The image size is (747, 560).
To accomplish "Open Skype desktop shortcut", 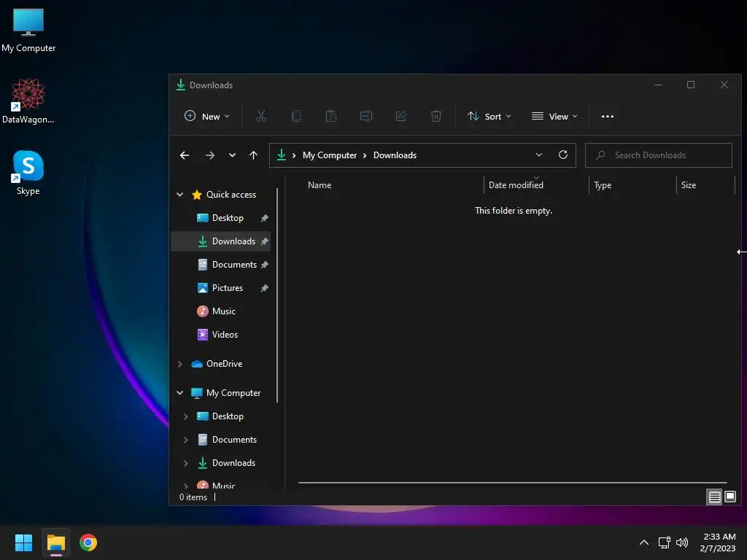I will pyautogui.click(x=28, y=173).
